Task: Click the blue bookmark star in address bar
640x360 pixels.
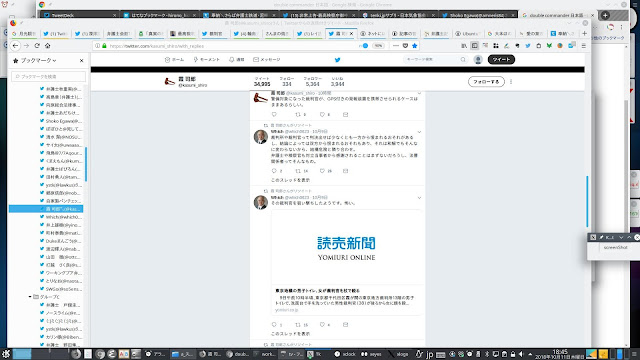Action: [415, 46]
